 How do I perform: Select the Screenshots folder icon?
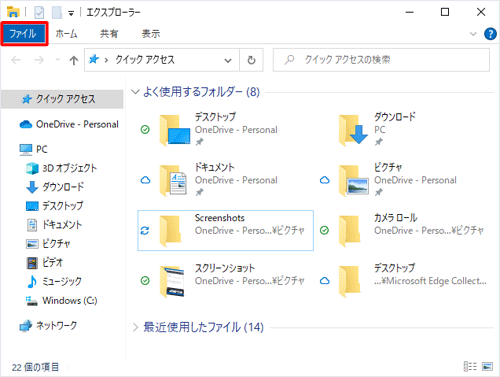[171, 231]
